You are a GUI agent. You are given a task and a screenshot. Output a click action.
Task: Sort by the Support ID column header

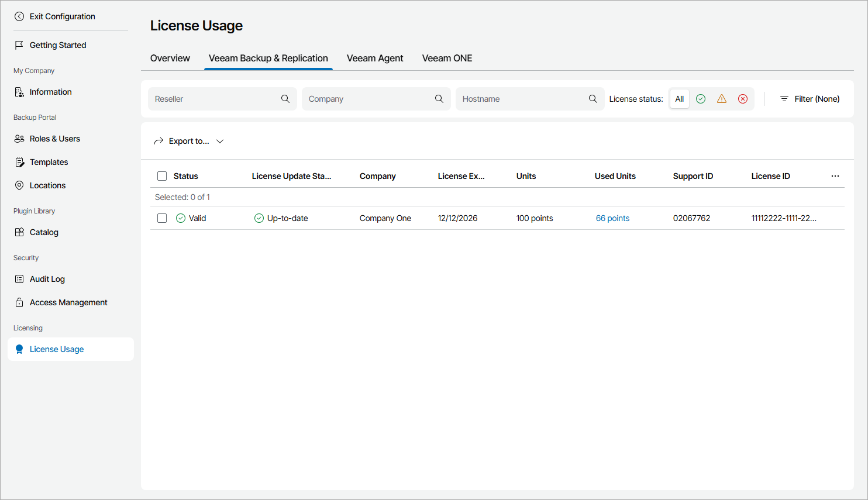(693, 176)
